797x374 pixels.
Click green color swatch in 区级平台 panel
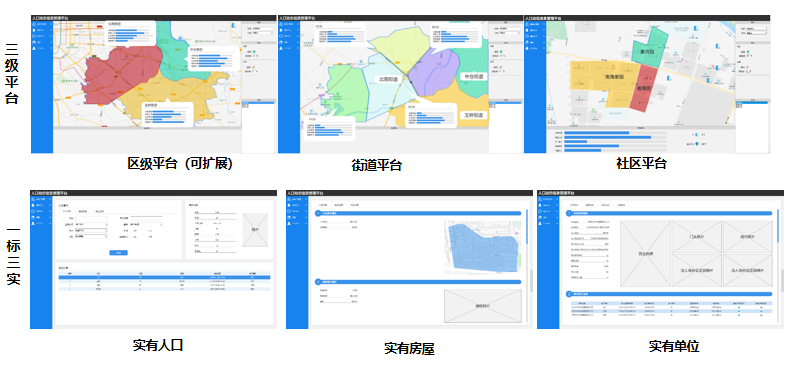254,51
